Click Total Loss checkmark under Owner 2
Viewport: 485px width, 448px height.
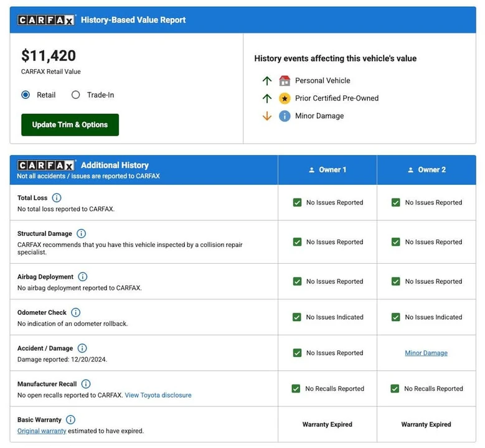point(396,202)
